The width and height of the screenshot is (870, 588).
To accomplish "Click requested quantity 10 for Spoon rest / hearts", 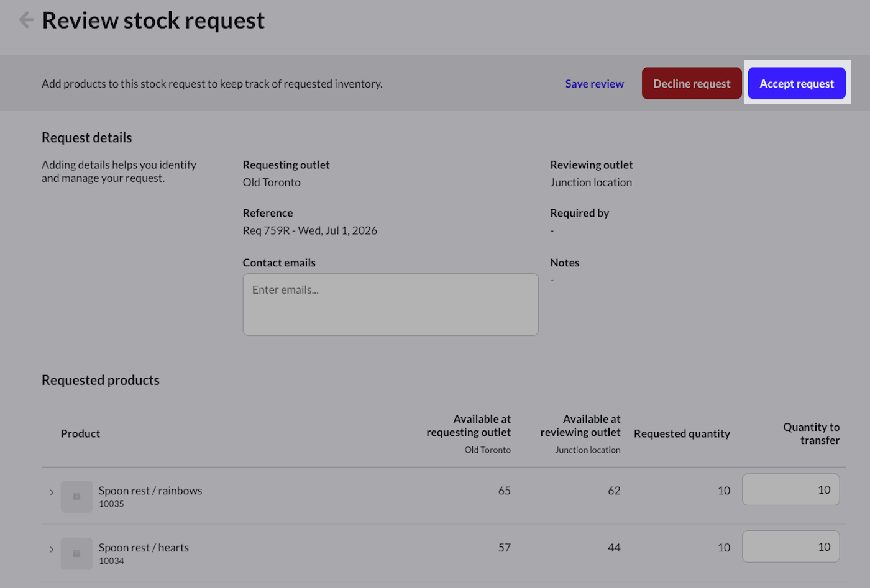I will [724, 548].
